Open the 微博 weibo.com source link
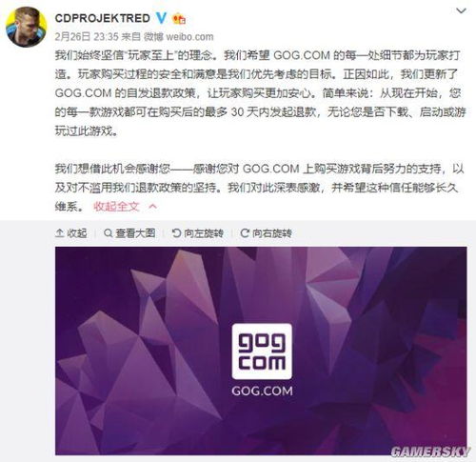This screenshot has width=476, height=462. point(179,37)
